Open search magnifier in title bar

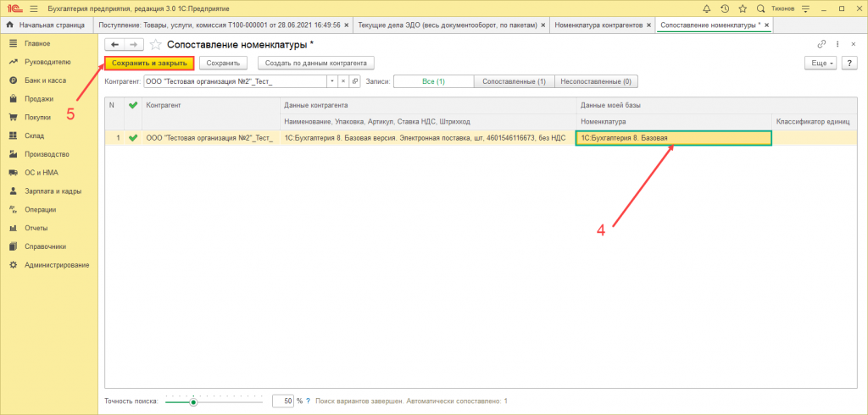(x=760, y=8)
